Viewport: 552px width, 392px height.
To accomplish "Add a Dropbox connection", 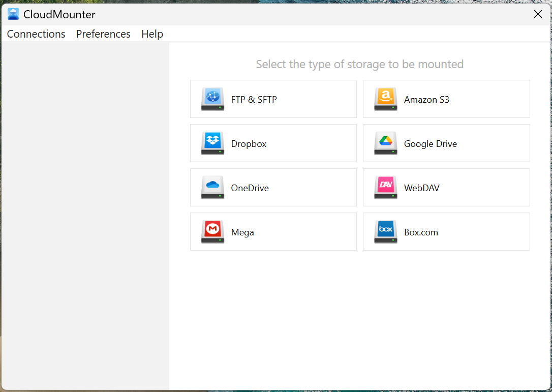I will [x=273, y=143].
